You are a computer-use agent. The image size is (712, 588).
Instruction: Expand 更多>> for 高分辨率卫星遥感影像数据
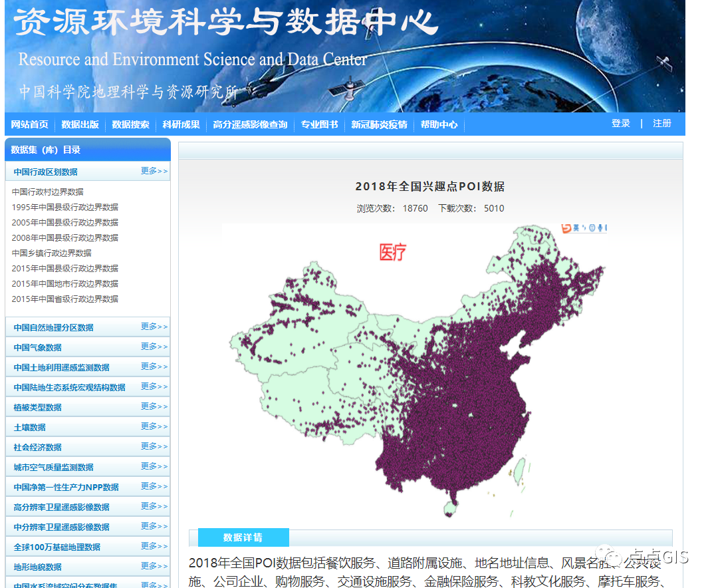pos(154,507)
